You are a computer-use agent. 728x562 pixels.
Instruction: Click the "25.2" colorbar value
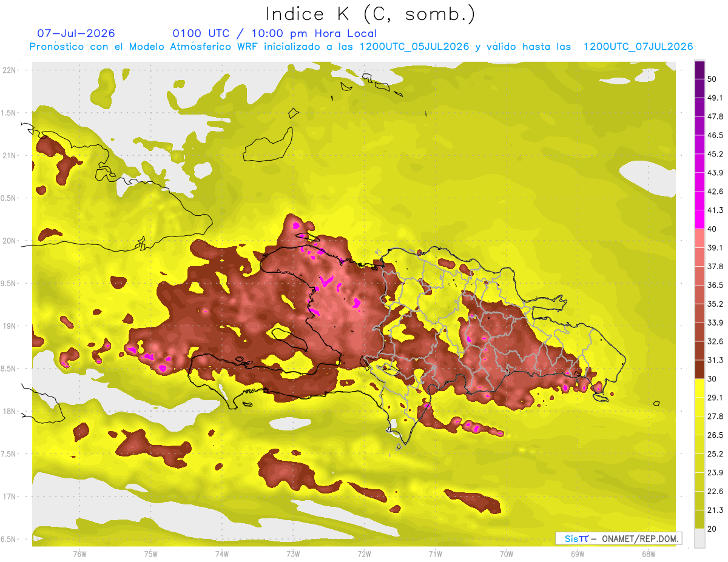click(x=715, y=454)
